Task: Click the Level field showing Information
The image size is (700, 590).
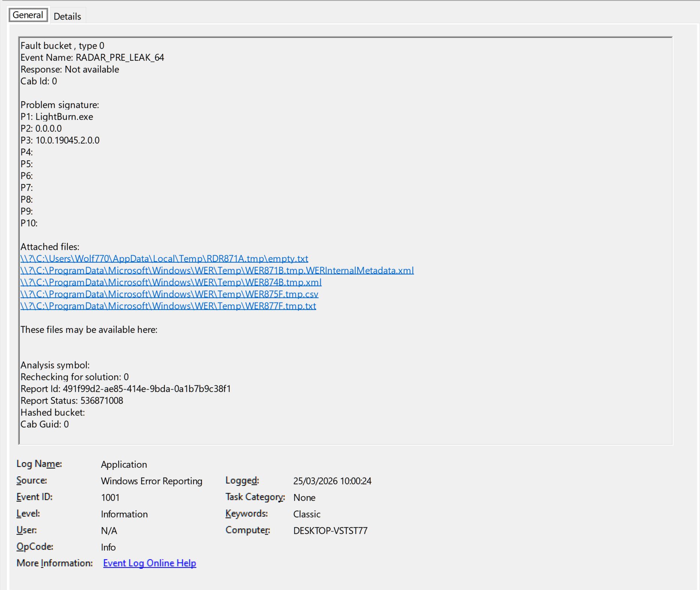Action: (x=124, y=514)
